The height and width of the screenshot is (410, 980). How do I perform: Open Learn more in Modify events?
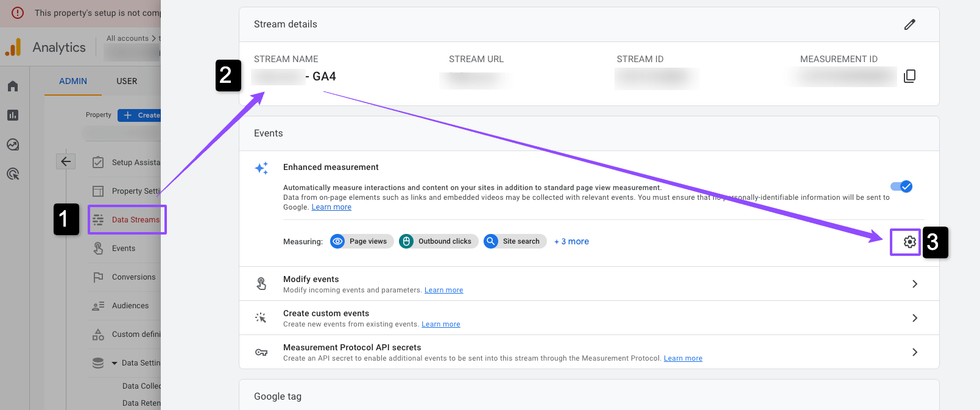click(443, 290)
